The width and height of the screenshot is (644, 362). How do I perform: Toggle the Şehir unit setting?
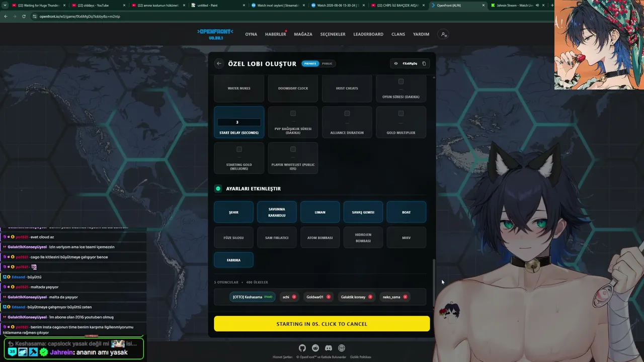coord(234,212)
